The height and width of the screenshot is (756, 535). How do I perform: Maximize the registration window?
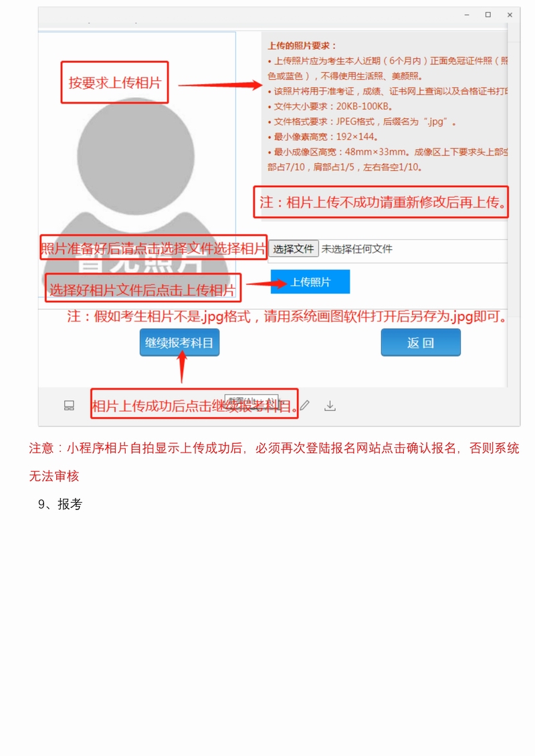pos(488,15)
